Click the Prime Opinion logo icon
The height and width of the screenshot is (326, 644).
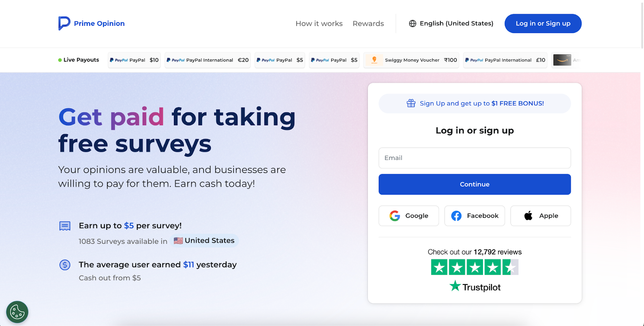(64, 23)
